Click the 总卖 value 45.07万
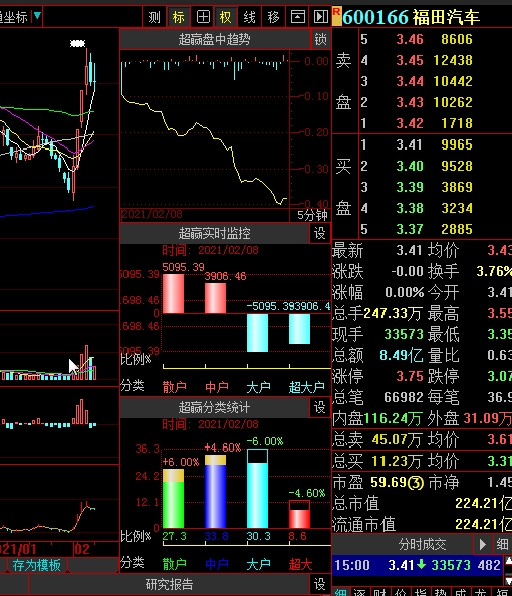The height and width of the screenshot is (596, 512). click(x=397, y=440)
